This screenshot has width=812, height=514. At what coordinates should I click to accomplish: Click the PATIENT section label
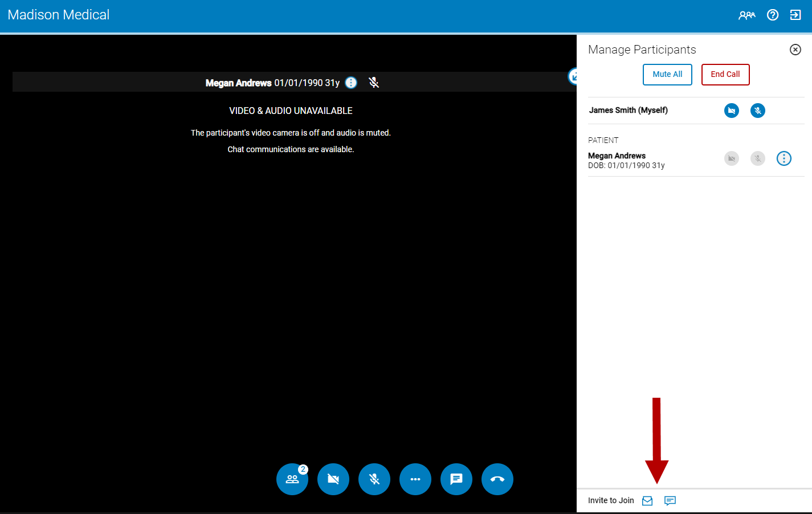603,140
